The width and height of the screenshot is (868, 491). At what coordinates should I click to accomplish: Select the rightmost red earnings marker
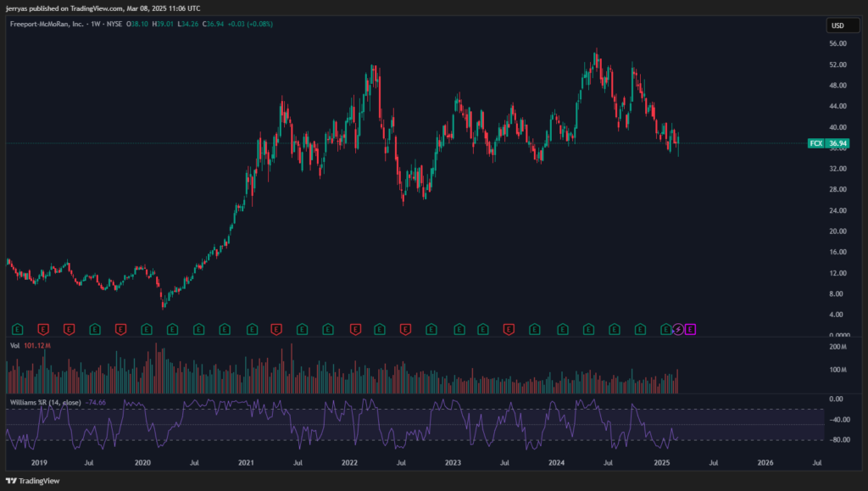click(509, 328)
